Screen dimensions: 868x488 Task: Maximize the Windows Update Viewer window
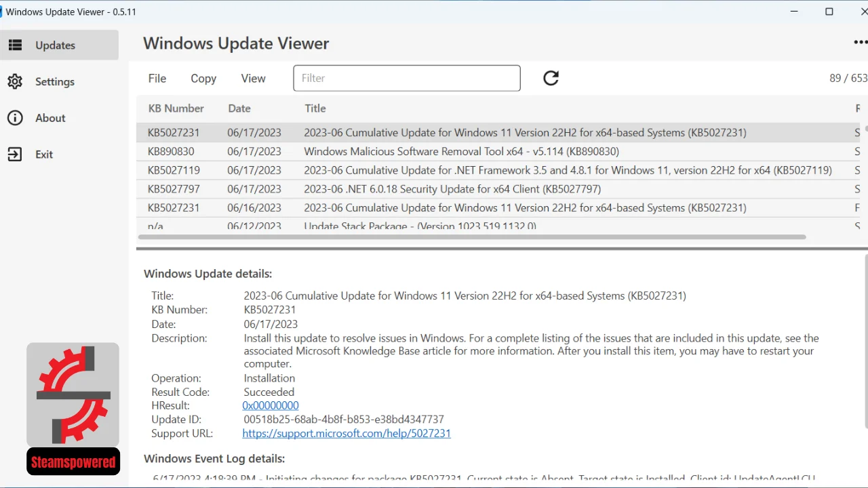[829, 12]
